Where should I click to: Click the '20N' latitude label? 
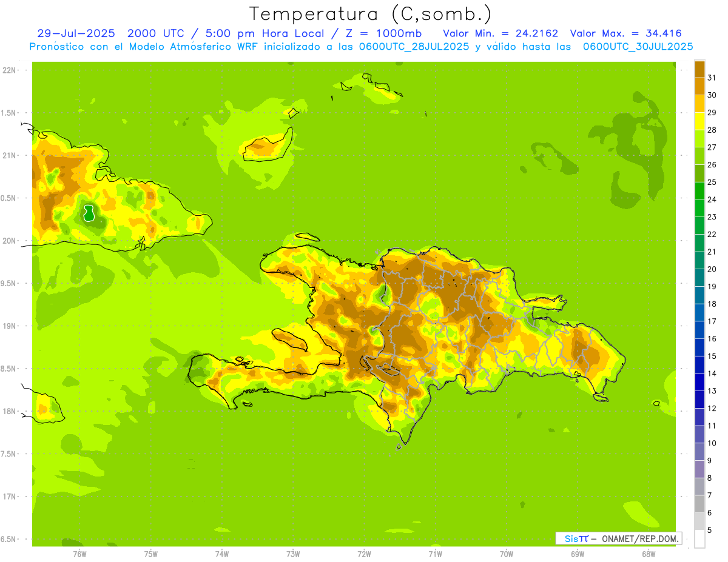(x=8, y=241)
